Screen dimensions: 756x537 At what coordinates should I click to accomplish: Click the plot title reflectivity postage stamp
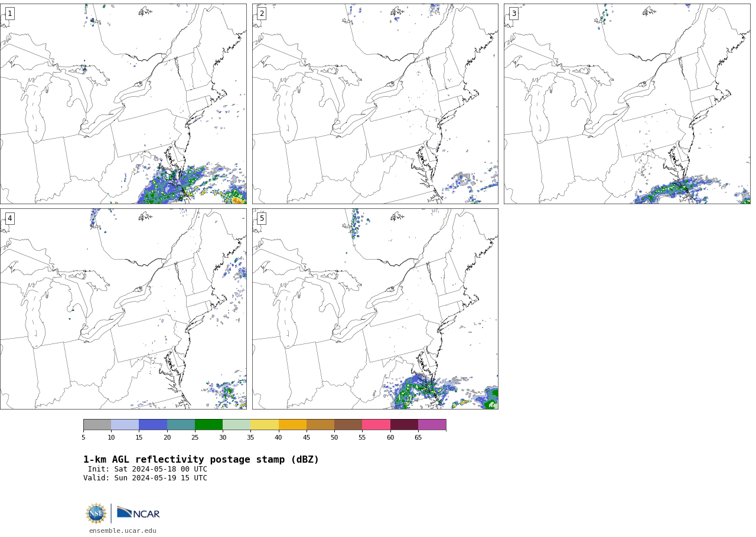201,460
